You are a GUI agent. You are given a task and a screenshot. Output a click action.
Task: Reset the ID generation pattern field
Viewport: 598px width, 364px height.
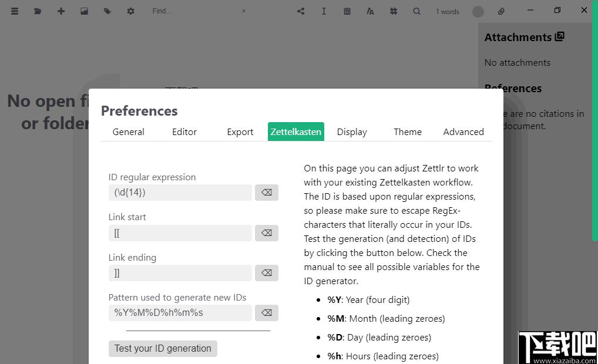[267, 313]
